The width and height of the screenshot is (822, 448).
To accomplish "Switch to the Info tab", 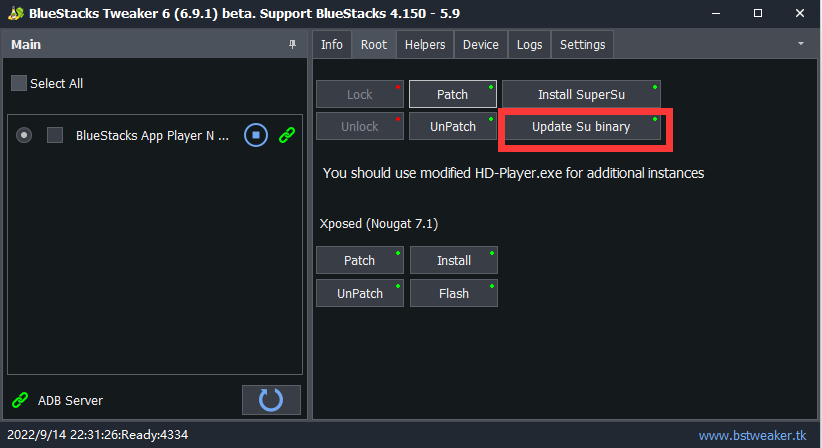I will (332, 44).
